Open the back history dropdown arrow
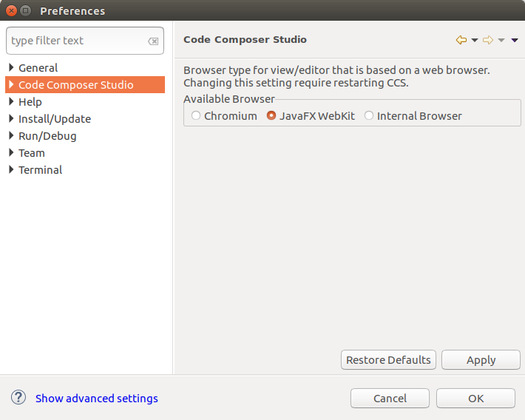 tap(475, 40)
